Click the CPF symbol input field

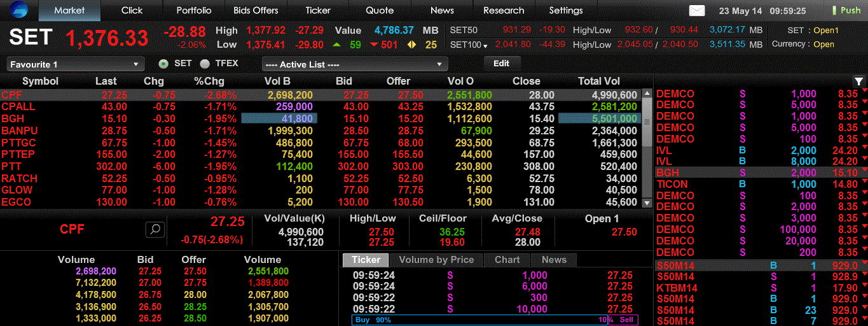pyautogui.click(x=72, y=229)
